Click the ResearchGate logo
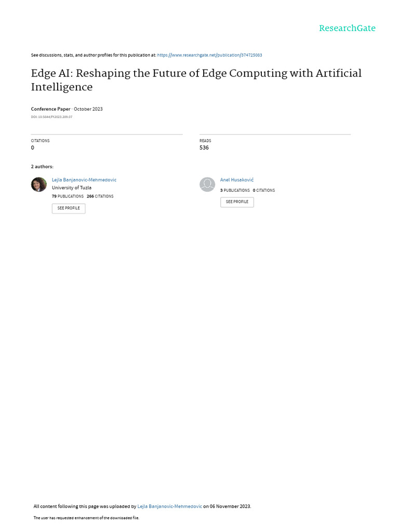 coord(347,29)
